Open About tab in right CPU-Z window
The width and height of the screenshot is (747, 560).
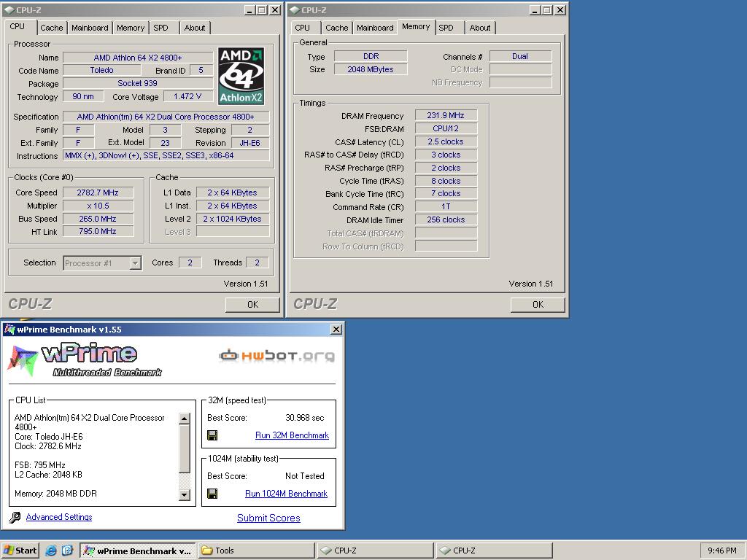480,28
